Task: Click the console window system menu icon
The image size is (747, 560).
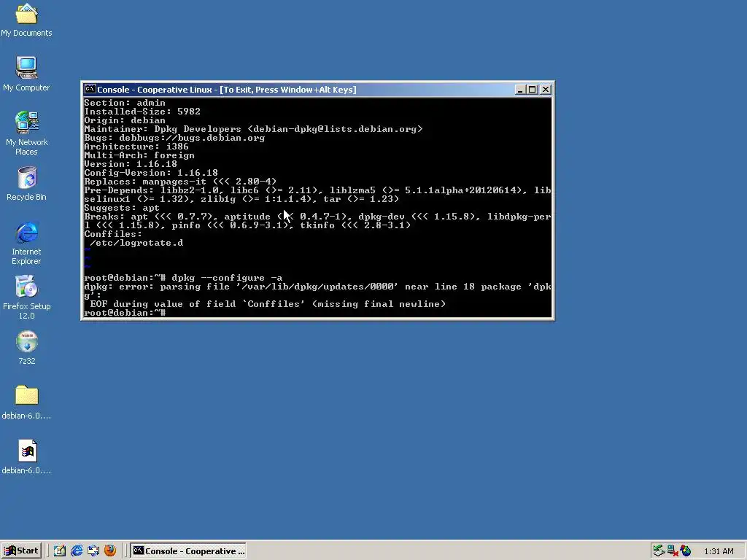Action: (90, 89)
